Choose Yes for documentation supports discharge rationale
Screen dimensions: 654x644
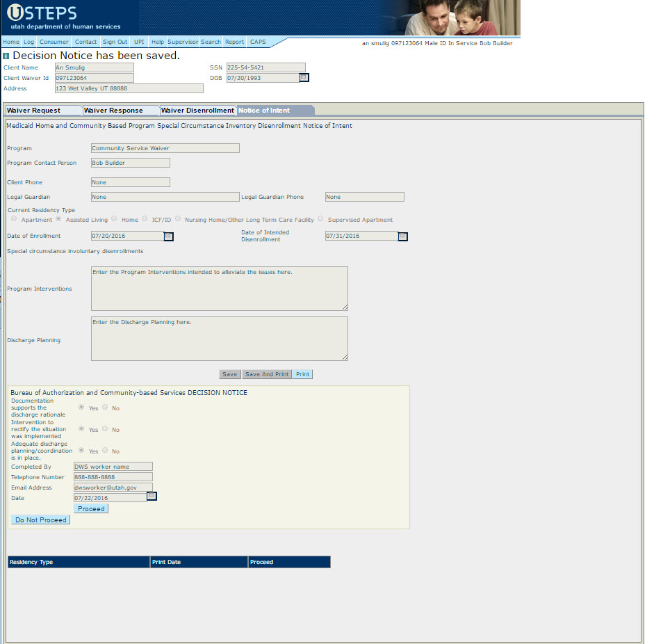81,407
